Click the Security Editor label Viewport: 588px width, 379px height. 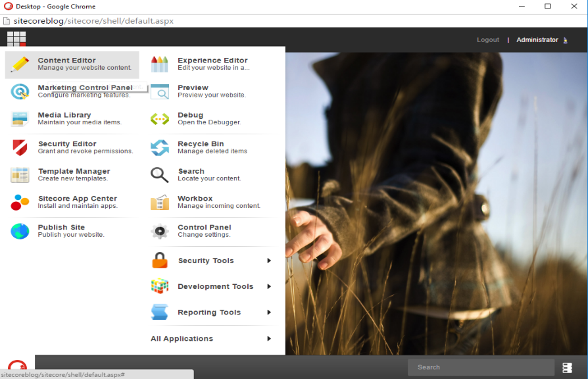point(67,143)
